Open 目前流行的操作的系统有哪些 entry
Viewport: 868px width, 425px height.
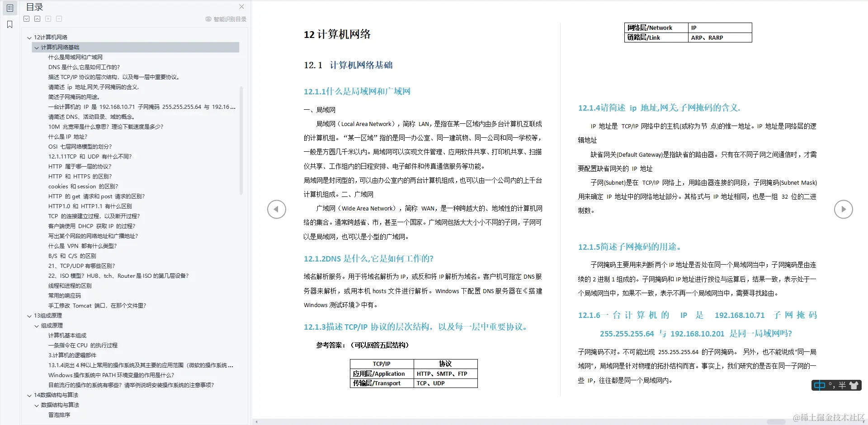pos(131,385)
